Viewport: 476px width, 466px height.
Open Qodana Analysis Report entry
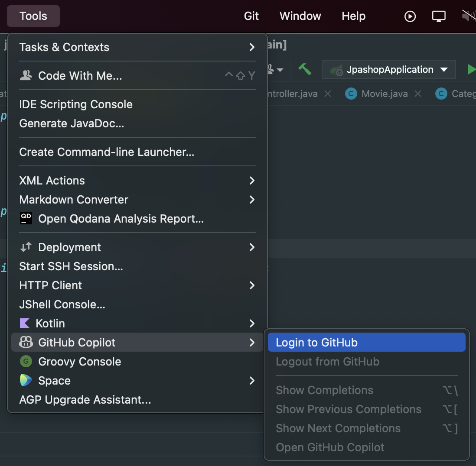(137, 219)
